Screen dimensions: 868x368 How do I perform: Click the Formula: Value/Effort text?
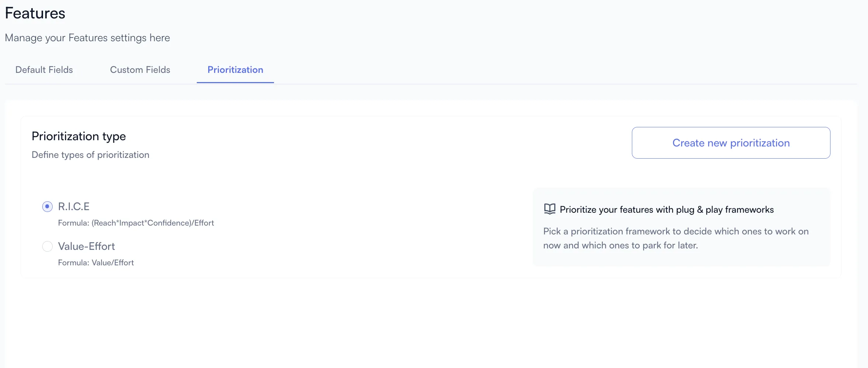pyautogui.click(x=96, y=263)
